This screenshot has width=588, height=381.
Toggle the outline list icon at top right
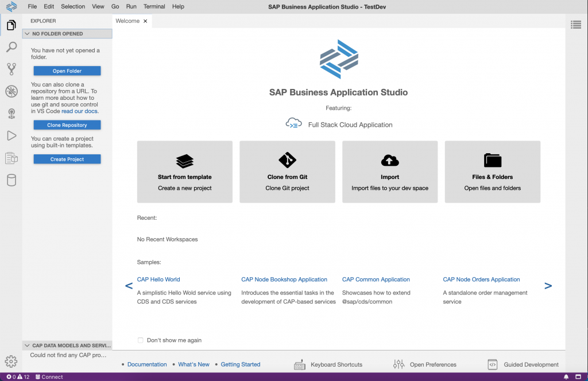pyautogui.click(x=576, y=25)
